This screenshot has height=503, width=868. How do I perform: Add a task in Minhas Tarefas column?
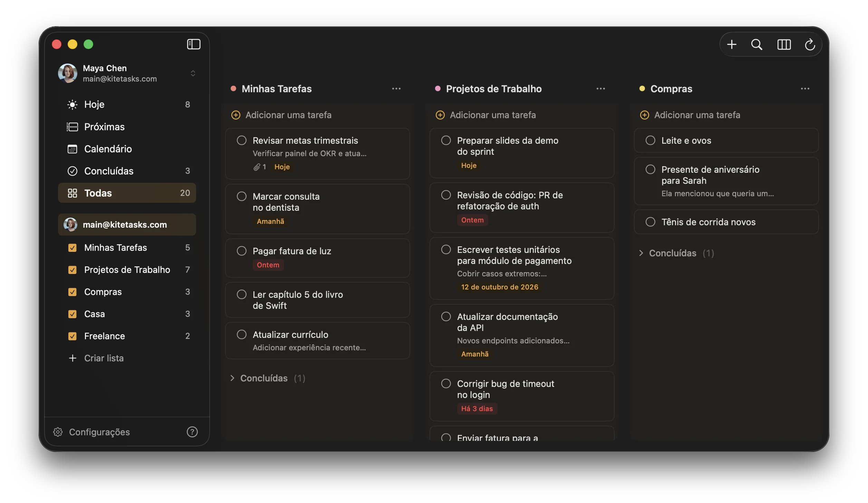[x=281, y=115]
